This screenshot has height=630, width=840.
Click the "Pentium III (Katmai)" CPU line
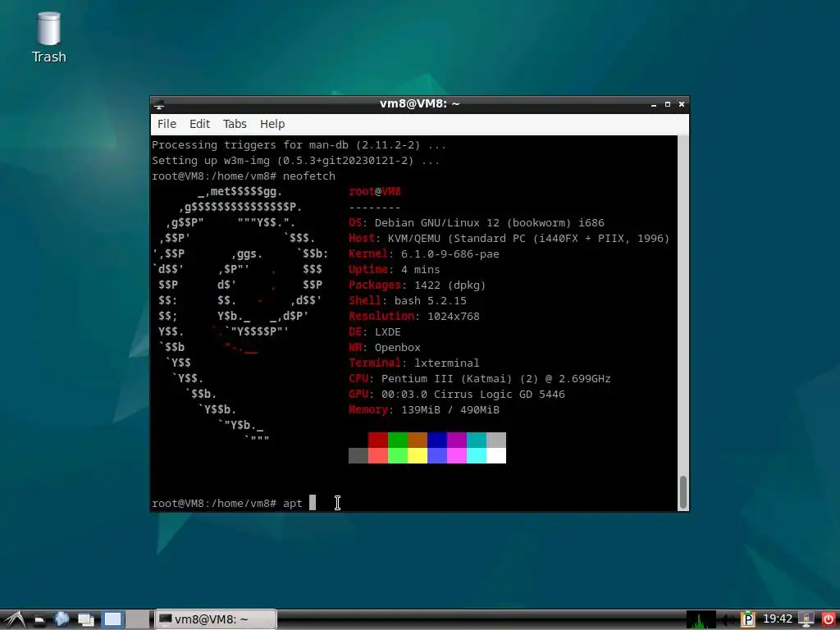(495, 379)
